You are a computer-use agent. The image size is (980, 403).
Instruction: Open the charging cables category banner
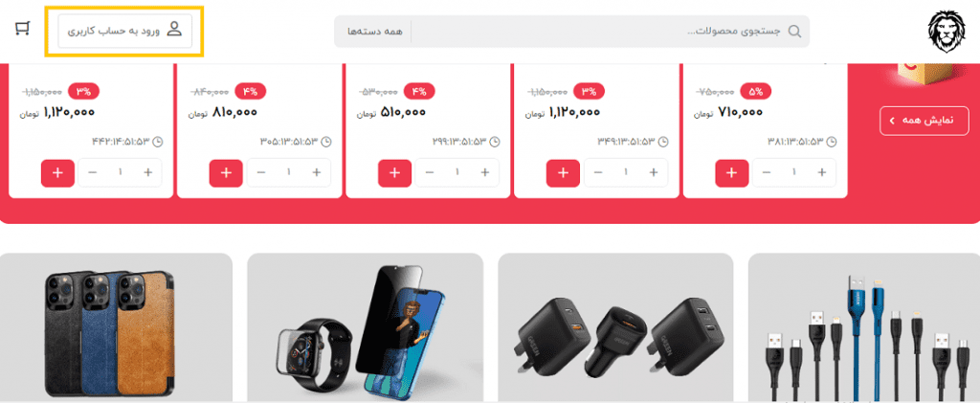pos(864,328)
